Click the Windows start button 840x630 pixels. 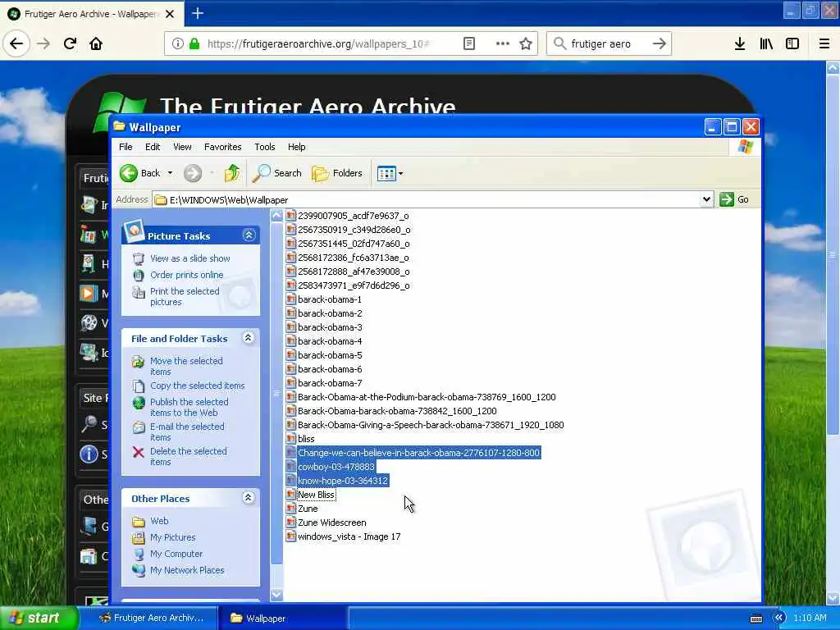click(39, 618)
